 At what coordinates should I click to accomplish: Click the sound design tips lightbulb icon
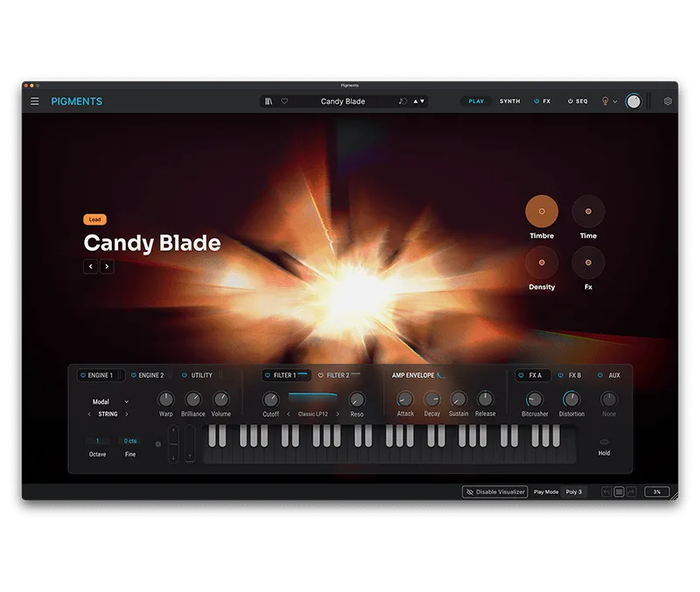[605, 101]
